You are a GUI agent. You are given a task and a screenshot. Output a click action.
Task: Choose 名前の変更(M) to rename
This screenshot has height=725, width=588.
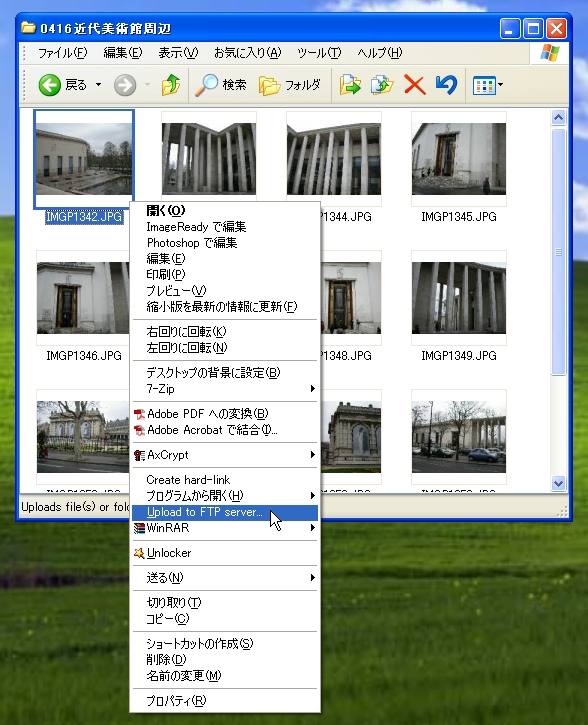pos(225,676)
